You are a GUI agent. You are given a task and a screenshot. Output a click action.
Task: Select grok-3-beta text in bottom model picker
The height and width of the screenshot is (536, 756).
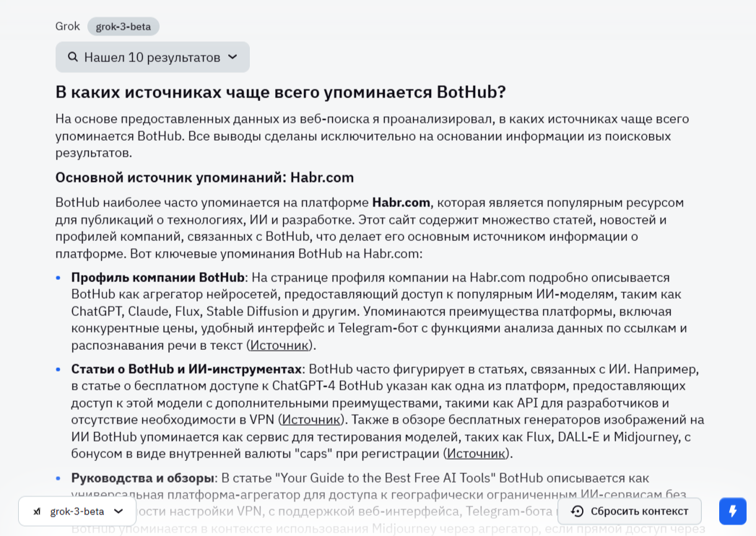[x=77, y=511]
